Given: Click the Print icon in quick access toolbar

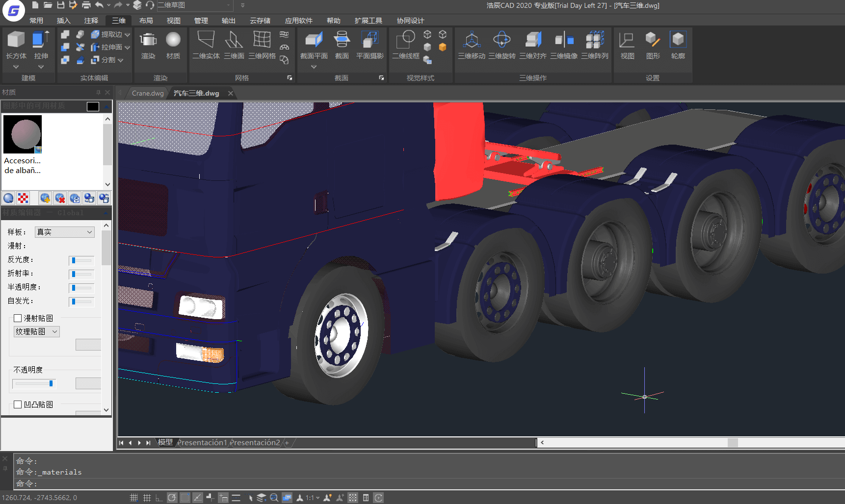Looking at the screenshot, I should (86, 5).
